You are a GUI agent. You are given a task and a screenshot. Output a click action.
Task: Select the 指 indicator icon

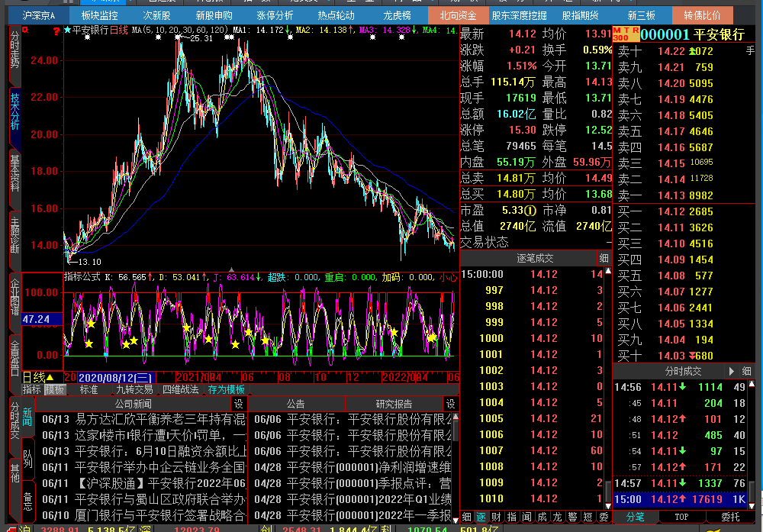pyautogui.click(x=511, y=517)
